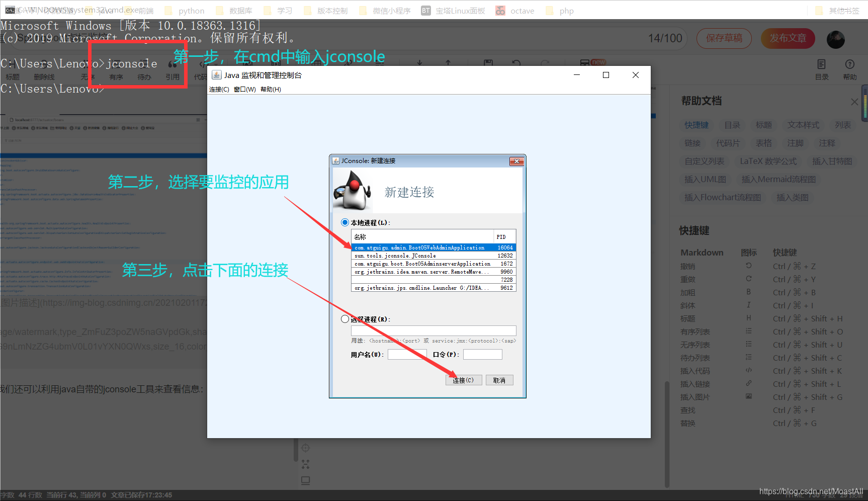Viewport: 868px width, 501px height.
Task: Click the 名称 column header in the process table
Action: (422, 237)
